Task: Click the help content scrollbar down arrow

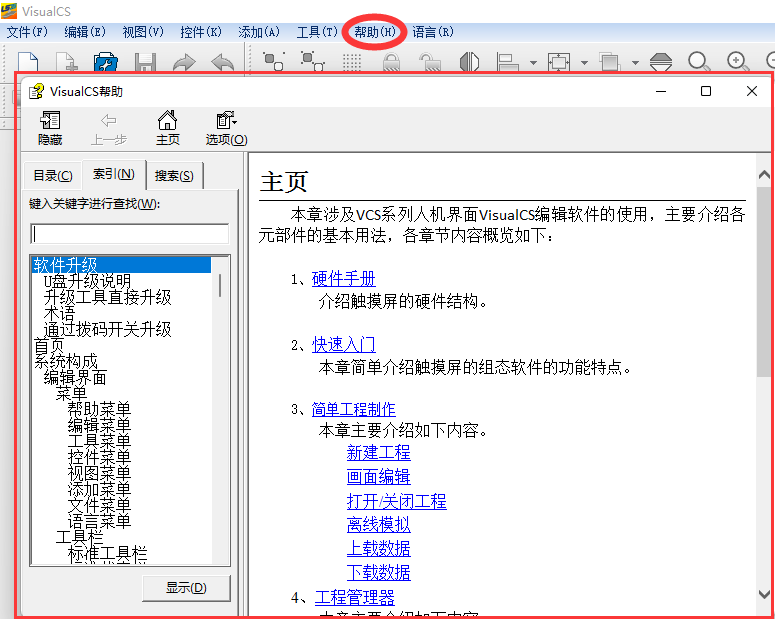Action: click(x=764, y=594)
